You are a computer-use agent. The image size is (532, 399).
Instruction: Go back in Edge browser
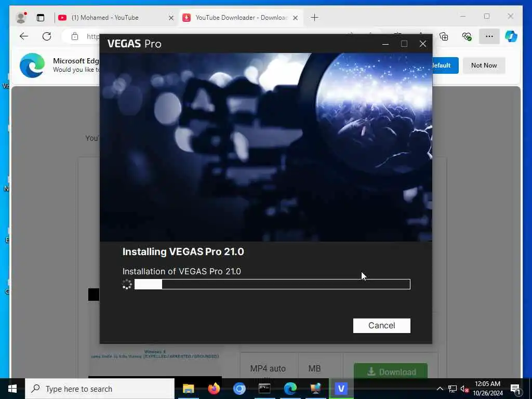(24, 36)
